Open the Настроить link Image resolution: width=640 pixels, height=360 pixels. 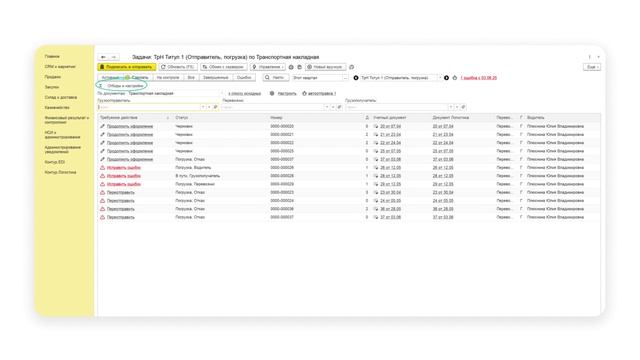(x=287, y=94)
